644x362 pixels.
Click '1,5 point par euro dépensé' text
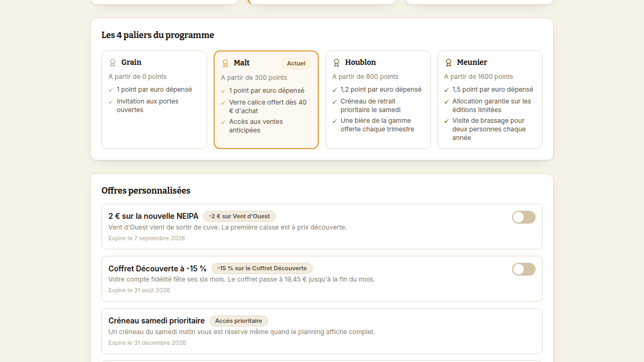point(493,90)
